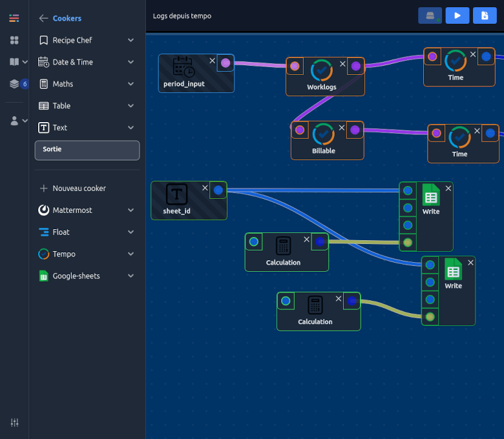Click the blue output port of sheet_id

pyautogui.click(x=218, y=190)
